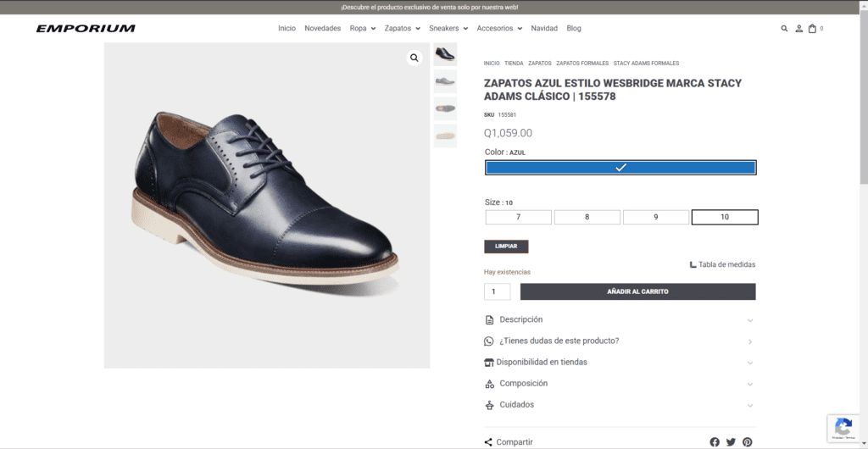Viewport: 868px width, 449px height.
Task: Click the store icon for Disponibilidad en tiendas
Action: [x=489, y=363]
